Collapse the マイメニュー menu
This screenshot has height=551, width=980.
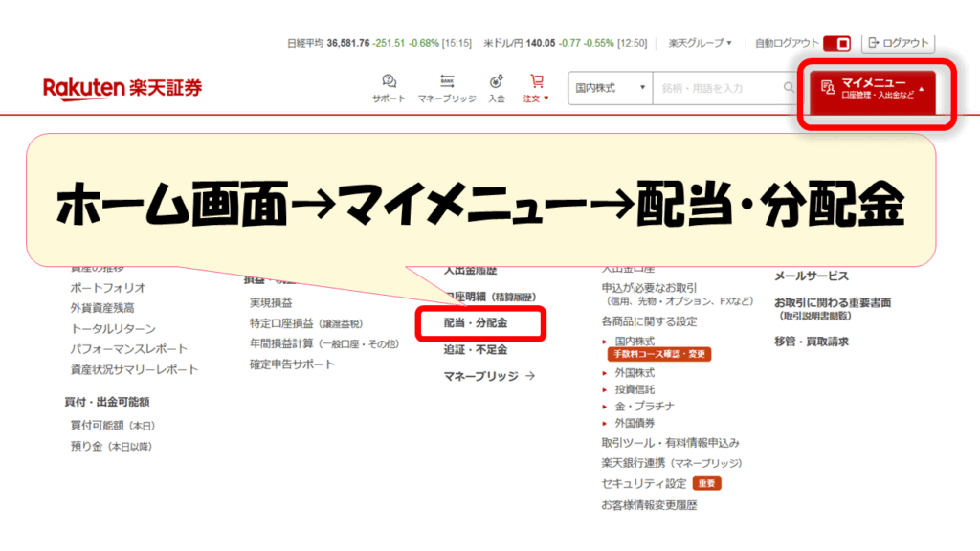[873, 88]
